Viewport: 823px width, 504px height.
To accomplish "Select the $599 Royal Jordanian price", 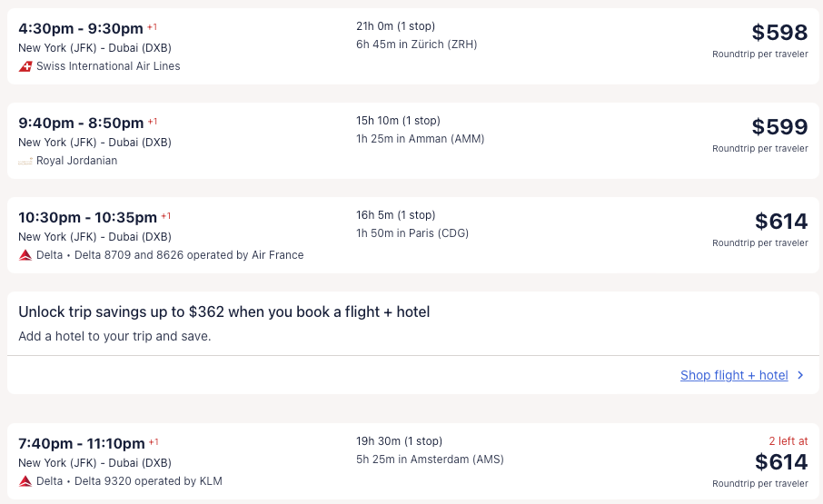I will tap(779, 127).
